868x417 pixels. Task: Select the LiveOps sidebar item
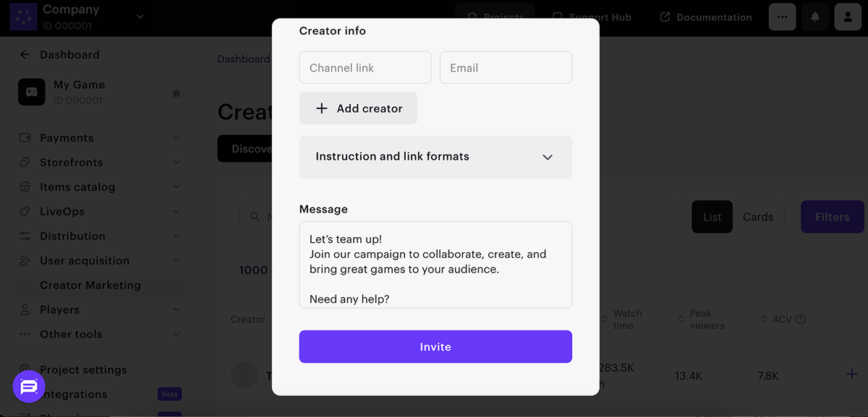click(x=62, y=212)
